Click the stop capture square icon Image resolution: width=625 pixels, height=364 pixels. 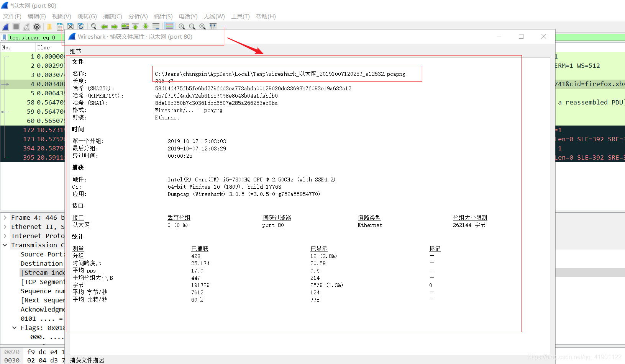pyautogui.click(x=16, y=27)
